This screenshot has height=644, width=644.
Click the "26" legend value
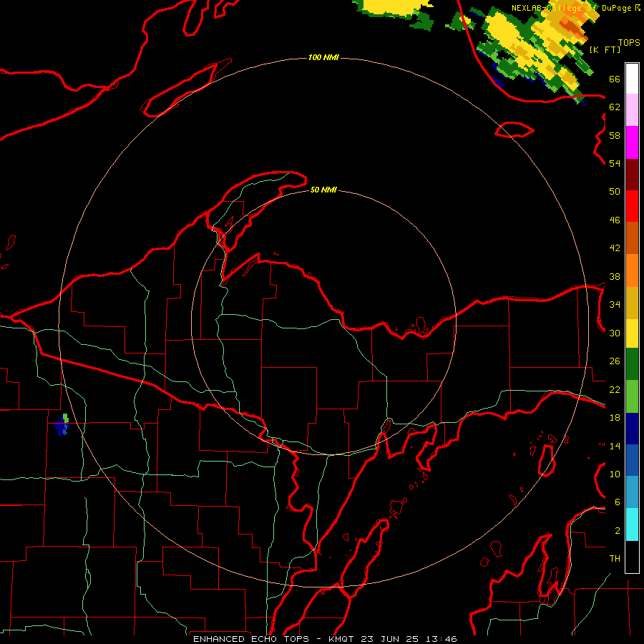[x=615, y=361]
